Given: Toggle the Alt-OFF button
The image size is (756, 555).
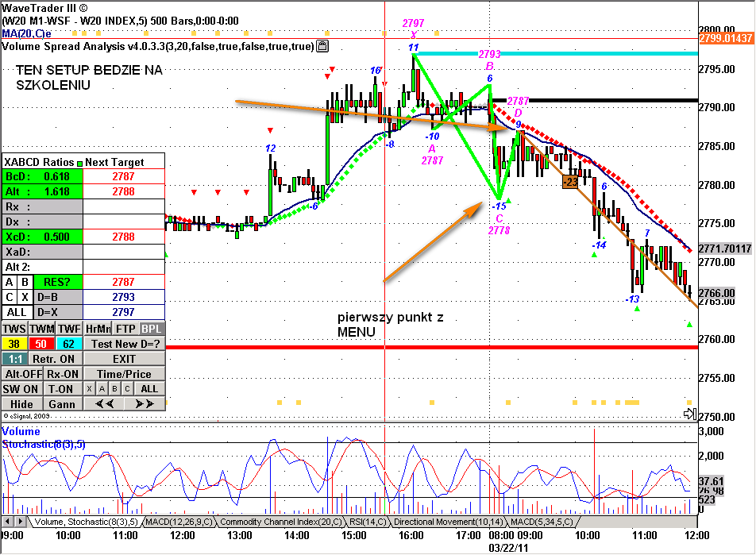Looking at the screenshot, I should tap(23, 374).
